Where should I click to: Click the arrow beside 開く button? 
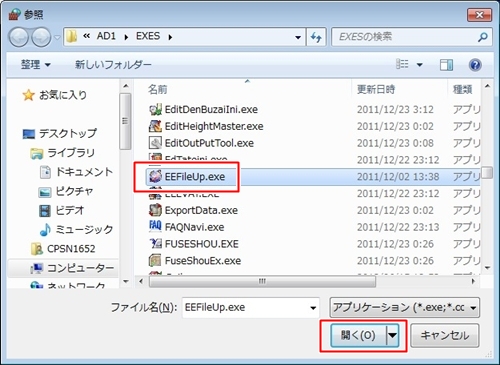(x=392, y=335)
